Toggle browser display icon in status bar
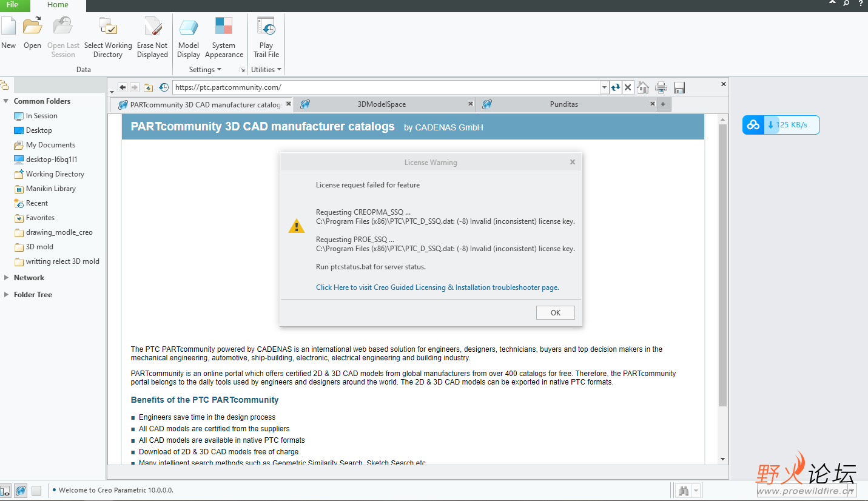The width and height of the screenshot is (868, 501). 21,490
